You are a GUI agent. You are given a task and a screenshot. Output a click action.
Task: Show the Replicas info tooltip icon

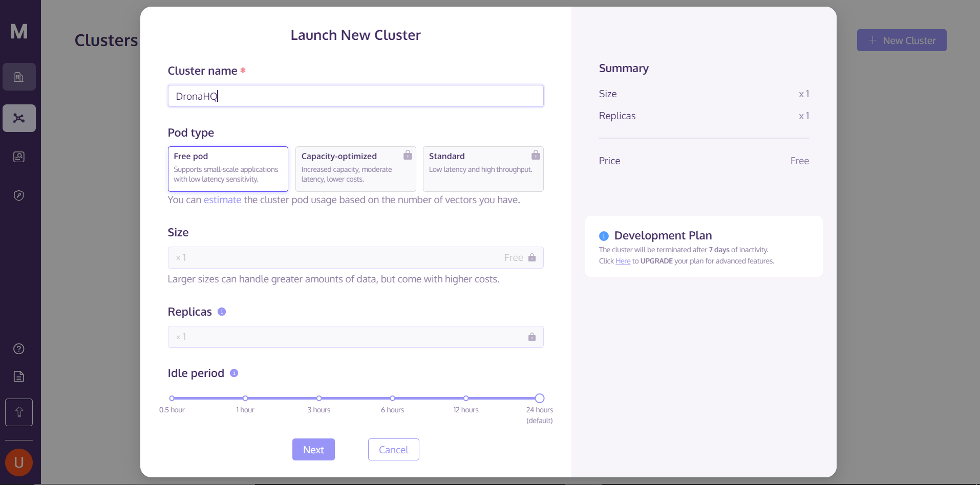click(222, 312)
